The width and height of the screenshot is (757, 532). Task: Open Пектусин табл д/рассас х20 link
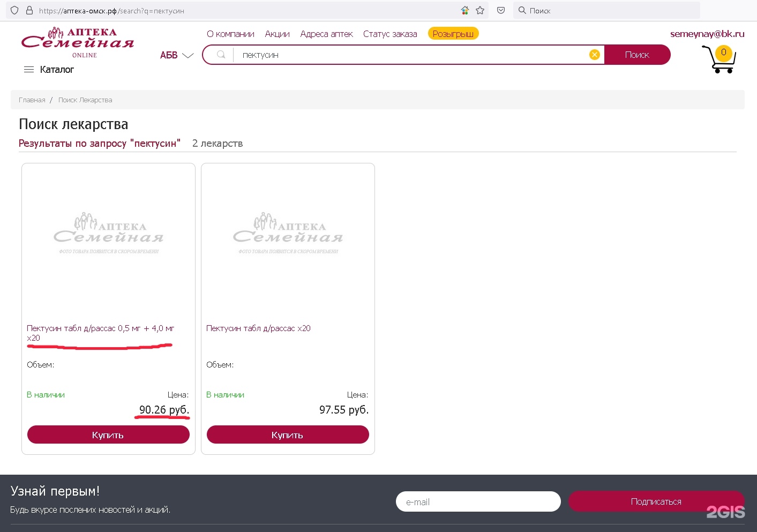[x=258, y=328]
